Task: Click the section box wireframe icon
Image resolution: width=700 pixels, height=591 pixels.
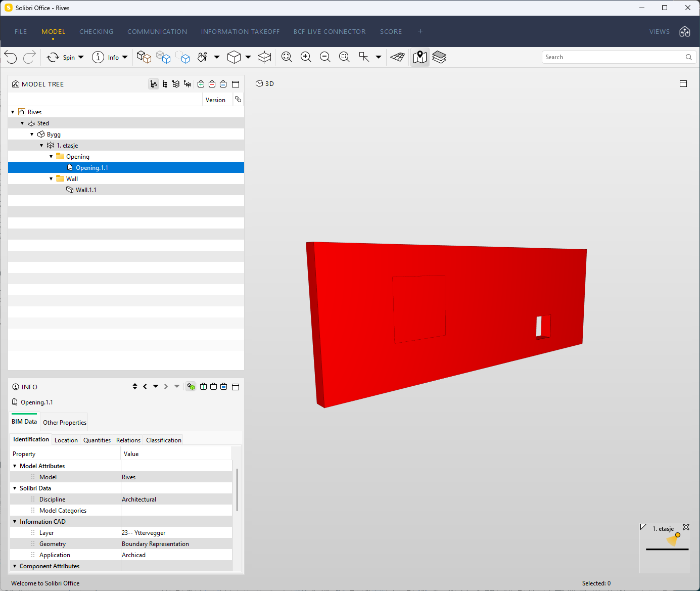Action: point(264,57)
